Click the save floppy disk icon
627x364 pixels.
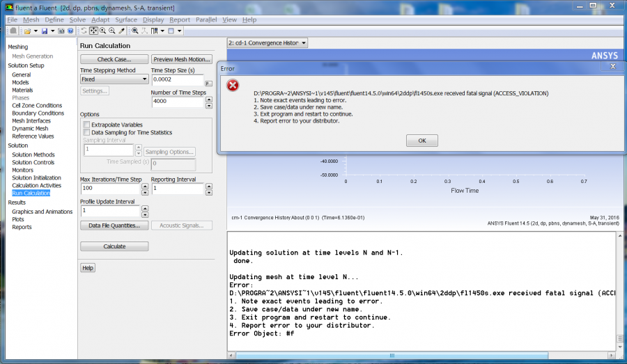[45, 31]
